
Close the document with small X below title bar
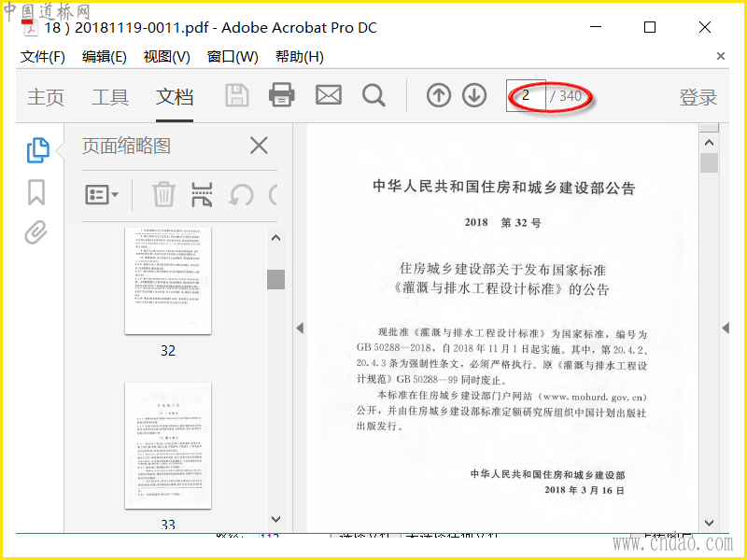pyautogui.click(x=721, y=56)
